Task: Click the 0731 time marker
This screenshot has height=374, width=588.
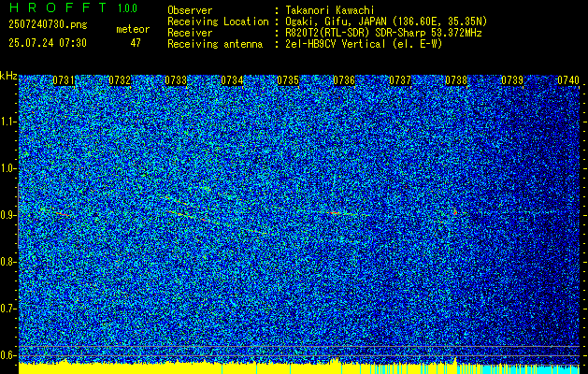Action: tap(64, 80)
